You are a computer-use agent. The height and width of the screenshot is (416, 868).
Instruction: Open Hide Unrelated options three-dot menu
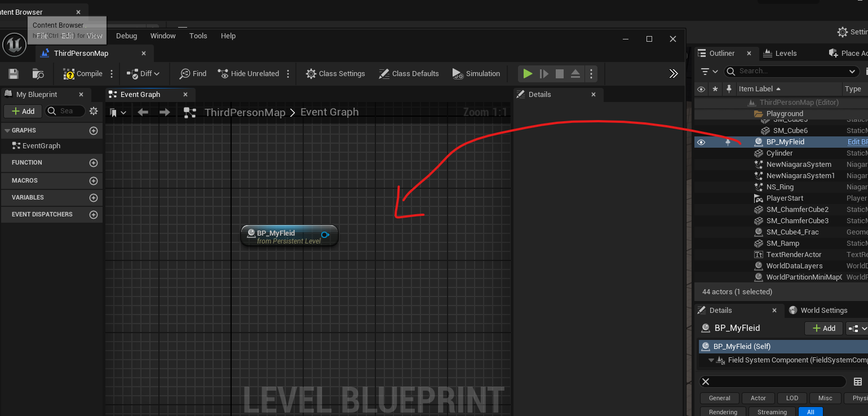(288, 74)
